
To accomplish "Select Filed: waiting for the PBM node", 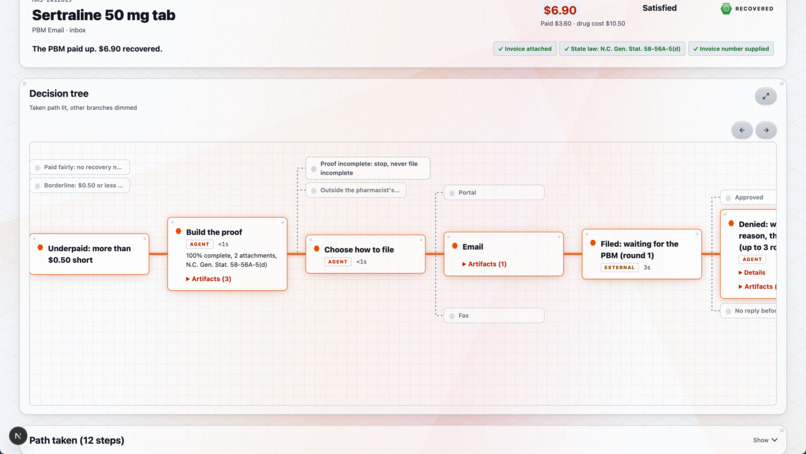I will [x=642, y=254].
